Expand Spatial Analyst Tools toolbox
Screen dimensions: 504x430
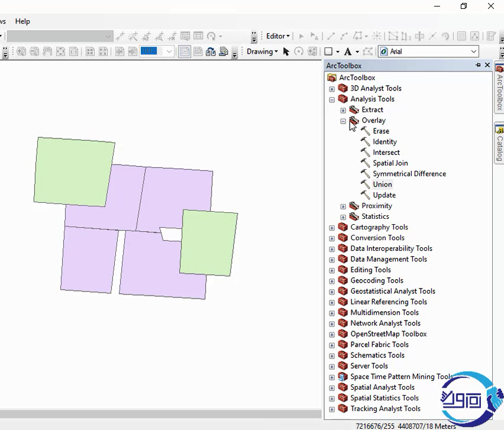pos(332,387)
